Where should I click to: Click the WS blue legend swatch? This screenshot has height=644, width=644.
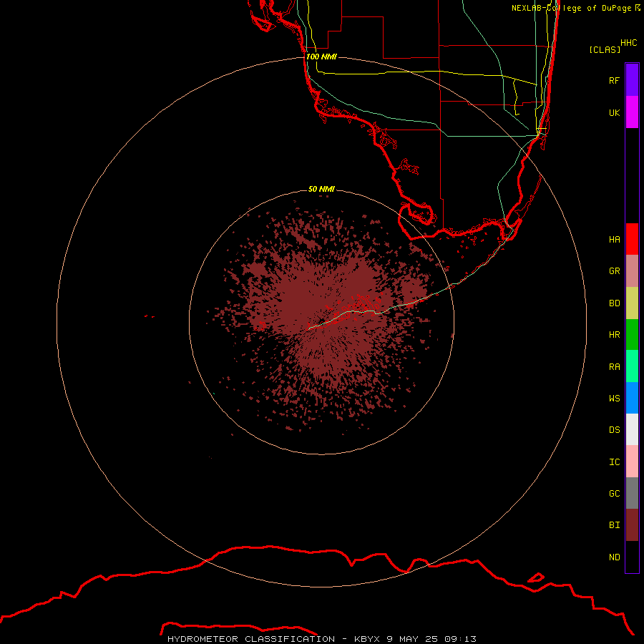point(632,398)
